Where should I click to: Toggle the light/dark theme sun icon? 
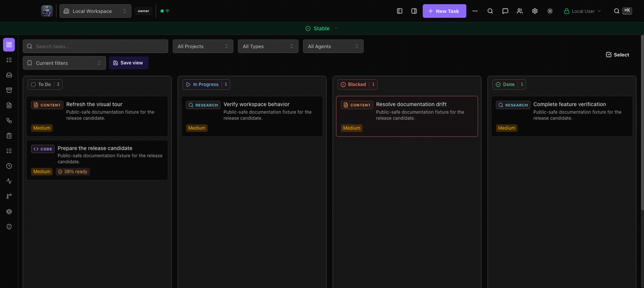(550, 11)
